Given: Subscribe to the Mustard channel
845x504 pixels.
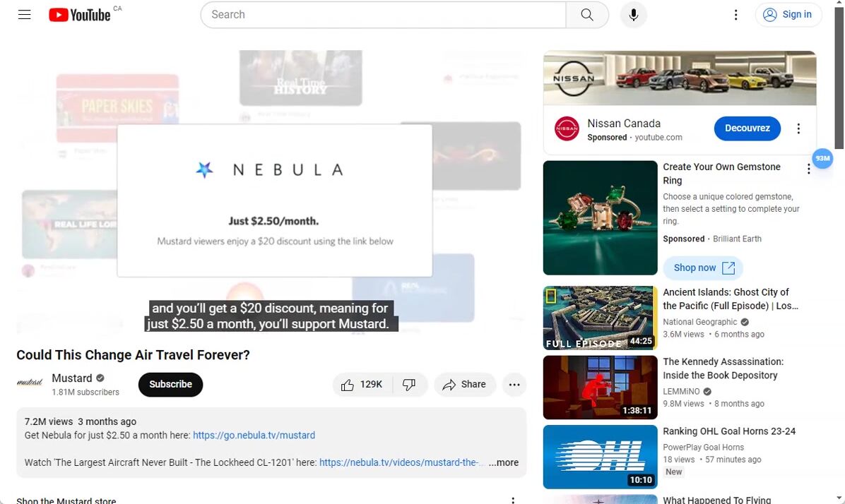Looking at the screenshot, I should tap(170, 385).
